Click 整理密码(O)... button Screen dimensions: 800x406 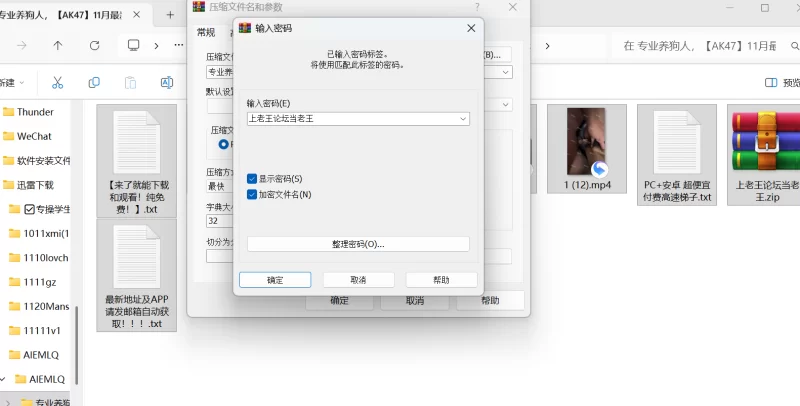[358, 244]
